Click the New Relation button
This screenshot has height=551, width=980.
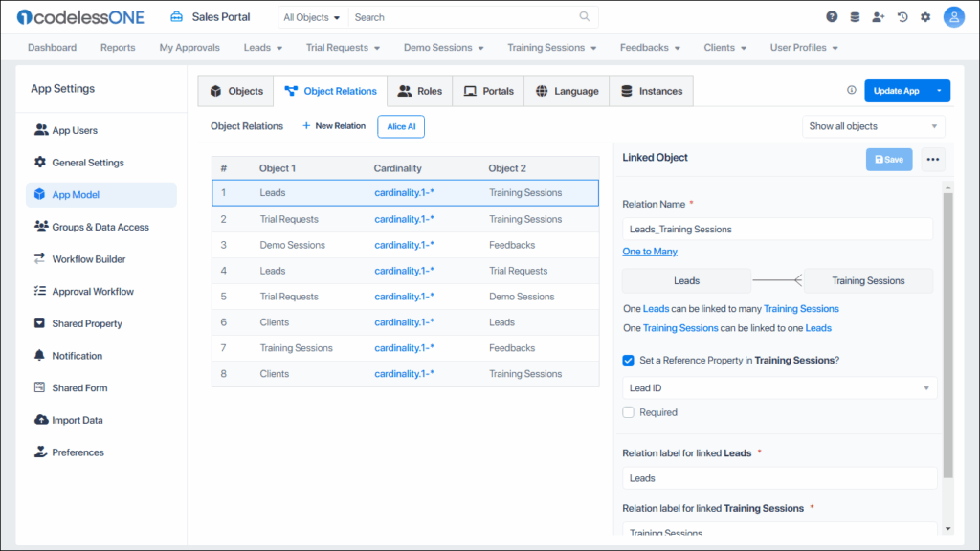point(333,125)
